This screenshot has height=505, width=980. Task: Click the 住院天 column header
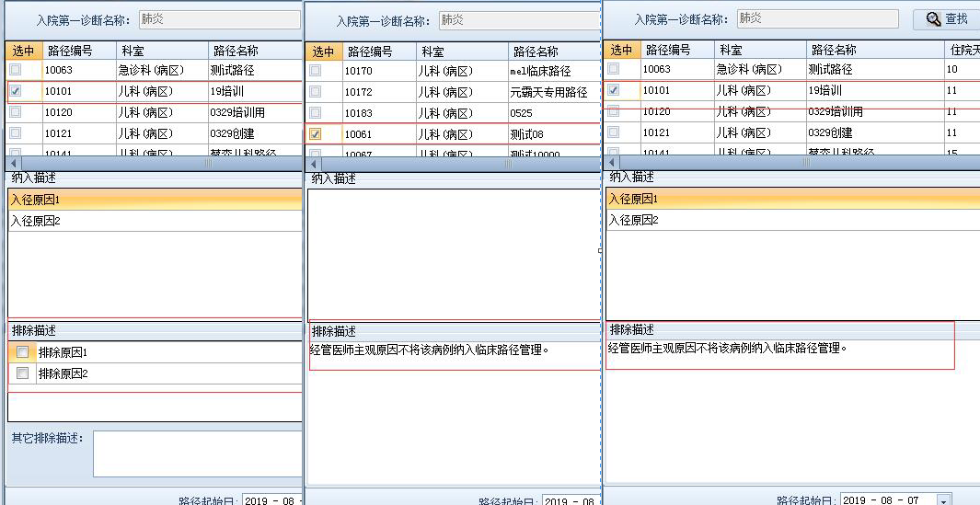(x=963, y=50)
